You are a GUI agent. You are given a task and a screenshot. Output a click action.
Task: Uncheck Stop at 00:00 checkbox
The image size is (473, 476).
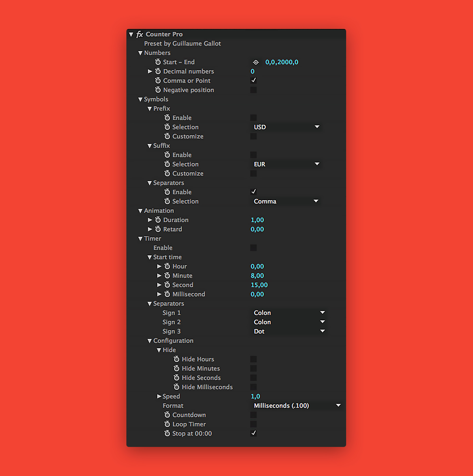(253, 433)
